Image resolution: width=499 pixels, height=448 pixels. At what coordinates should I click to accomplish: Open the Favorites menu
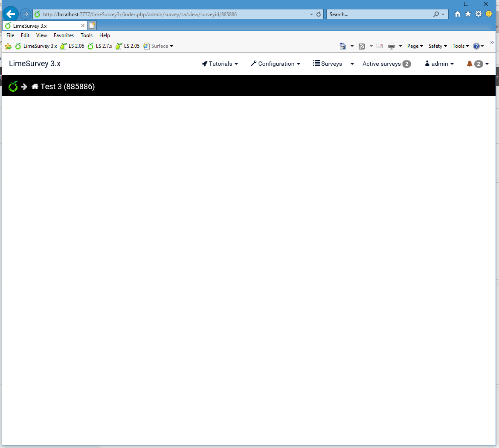[64, 35]
